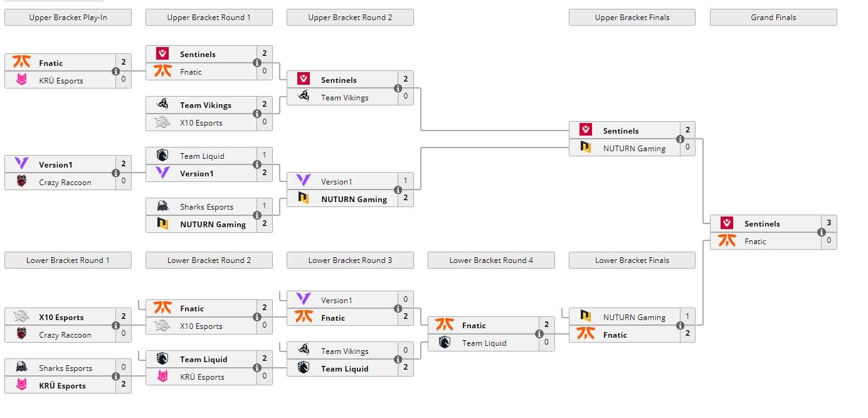Click the Sharks Esports logo in Lower Bracket Round 1
This screenshot has height=418, width=868.
[x=20, y=368]
